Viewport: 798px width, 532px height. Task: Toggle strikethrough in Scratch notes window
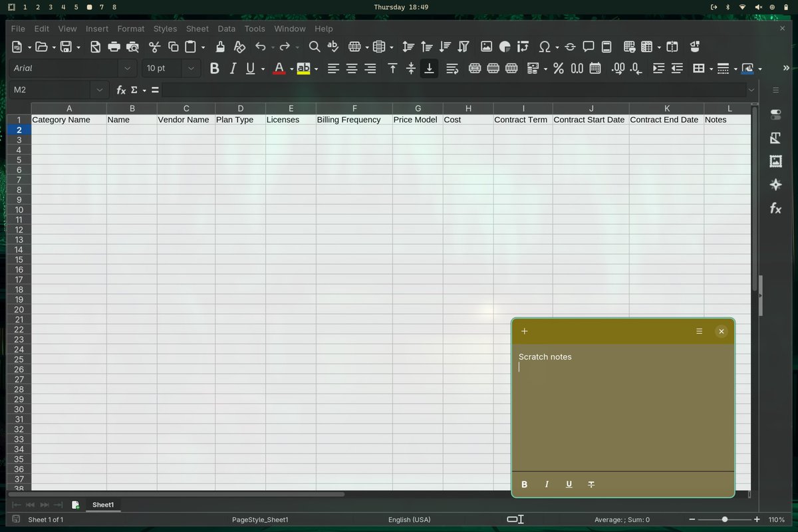[591, 484]
